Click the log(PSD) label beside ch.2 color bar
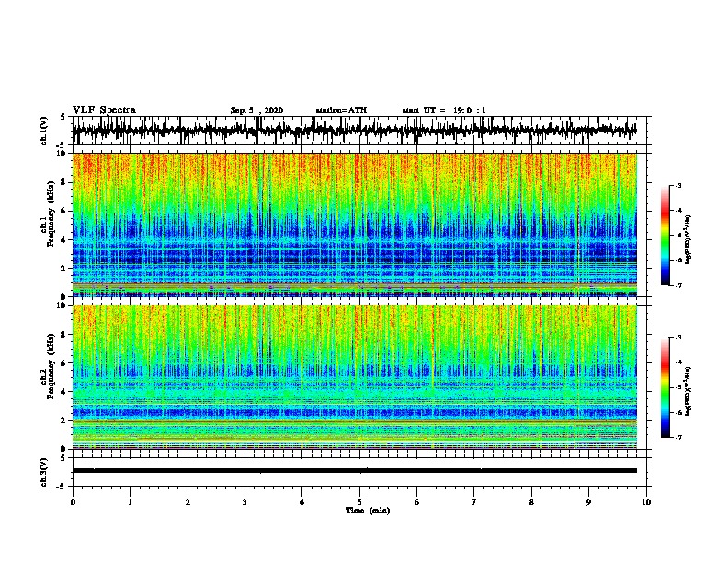 (688, 392)
